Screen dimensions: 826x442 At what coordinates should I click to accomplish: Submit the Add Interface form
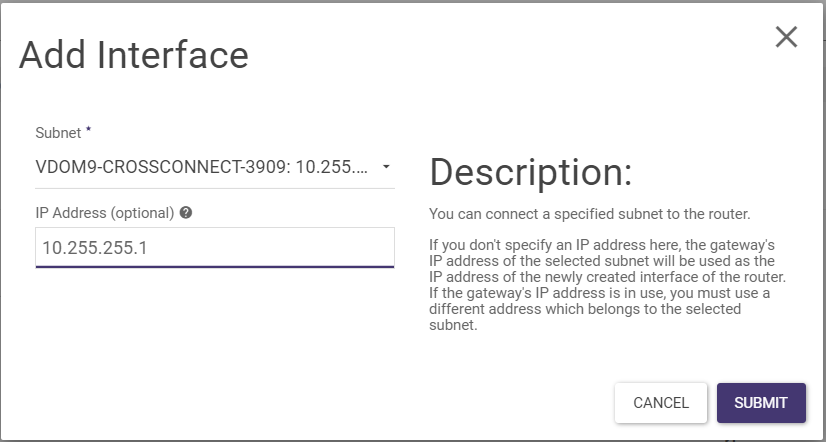tap(761, 403)
